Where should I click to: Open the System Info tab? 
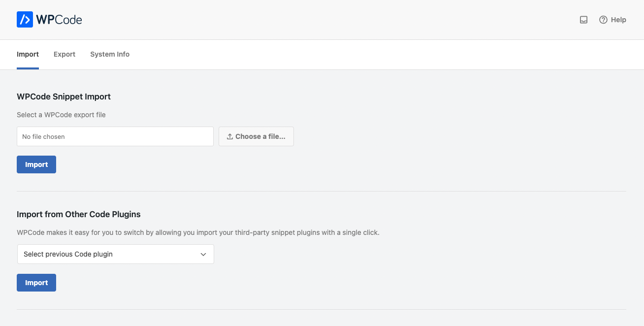point(110,54)
